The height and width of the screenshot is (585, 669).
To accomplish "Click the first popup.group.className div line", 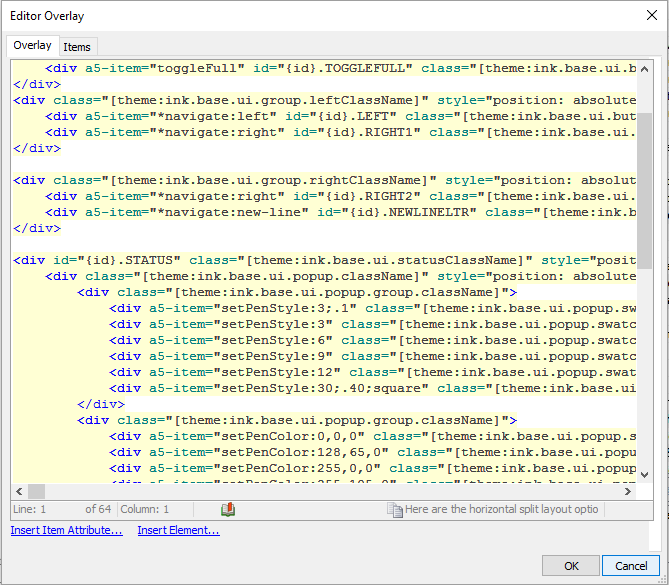I will tap(297, 292).
